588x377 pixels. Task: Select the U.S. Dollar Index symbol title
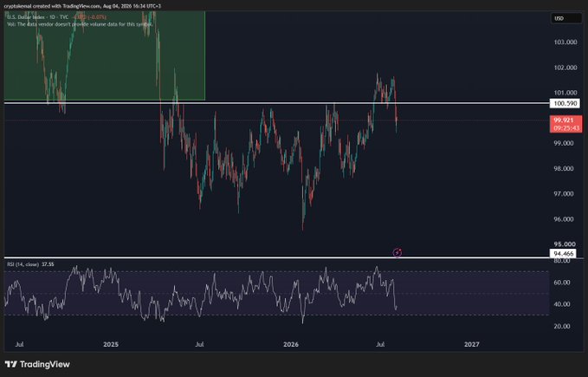(25, 17)
